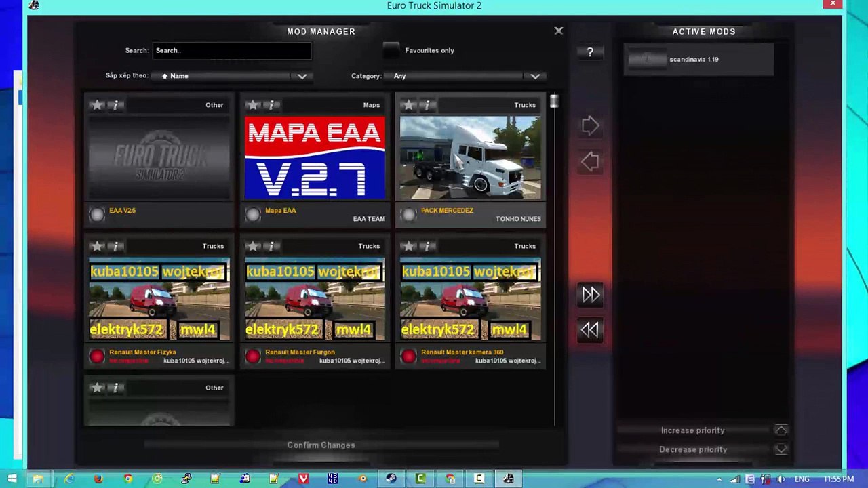View info of PACK MERCEDEZ mod
The height and width of the screenshot is (488, 868).
pyautogui.click(x=427, y=105)
